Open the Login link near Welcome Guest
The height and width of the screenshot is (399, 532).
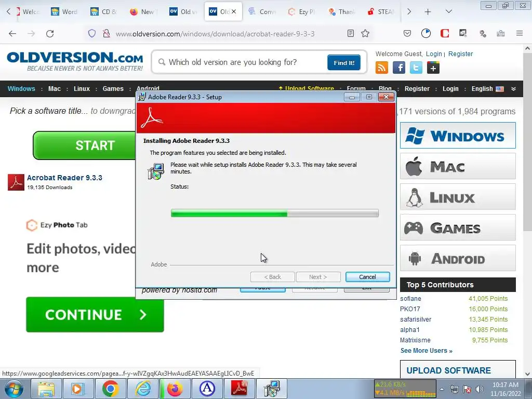point(434,54)
